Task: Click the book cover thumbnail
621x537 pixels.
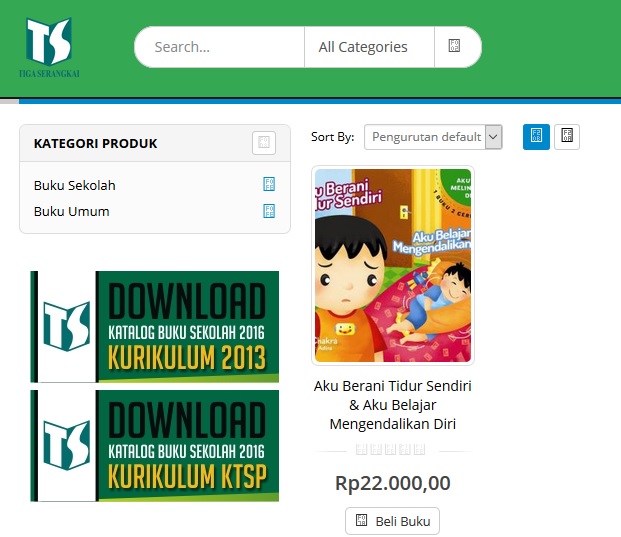Action: (x=393, y=265)
